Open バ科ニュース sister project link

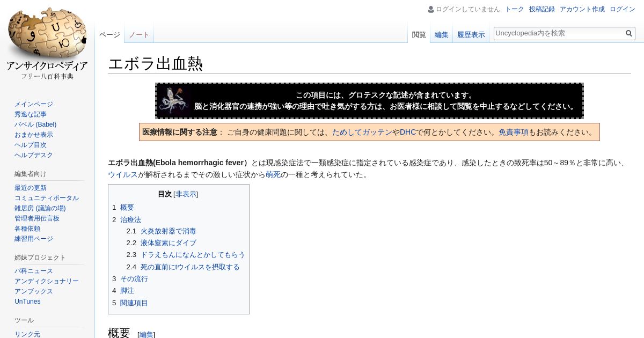click(x=34, y=271)
